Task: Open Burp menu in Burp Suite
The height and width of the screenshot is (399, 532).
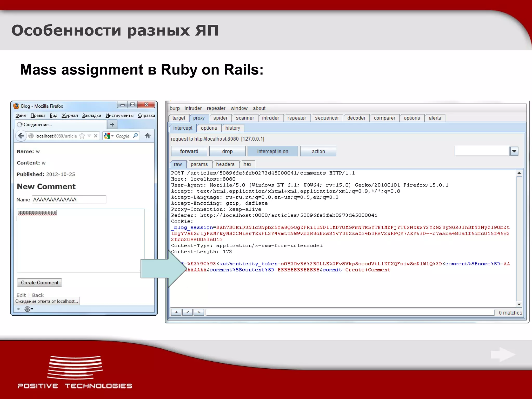Action: [175, 108]
